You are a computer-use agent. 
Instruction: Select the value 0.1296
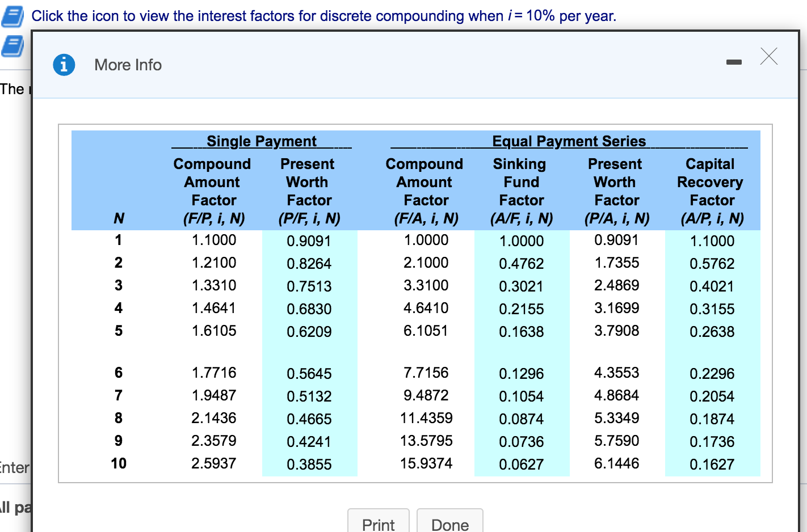[x=522, y=374]
